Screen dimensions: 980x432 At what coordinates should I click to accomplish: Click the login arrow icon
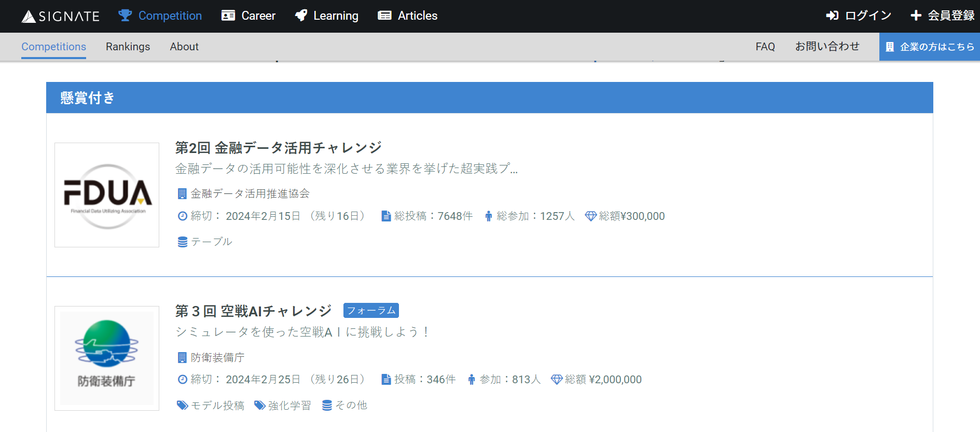pos(833,16)
